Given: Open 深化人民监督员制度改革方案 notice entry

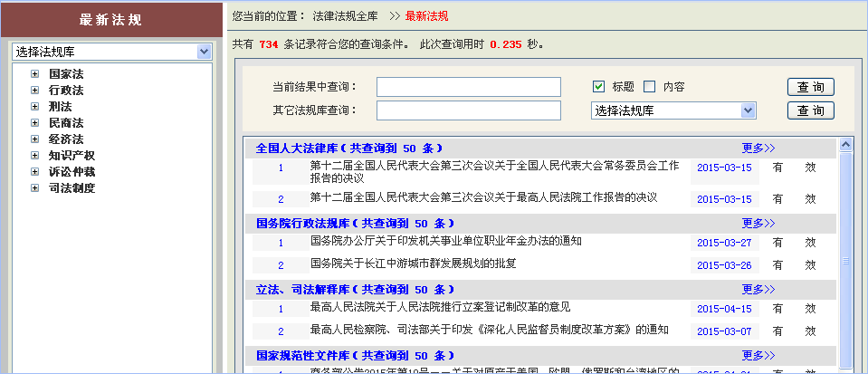Looking at the screenshot, I should 490,330.
